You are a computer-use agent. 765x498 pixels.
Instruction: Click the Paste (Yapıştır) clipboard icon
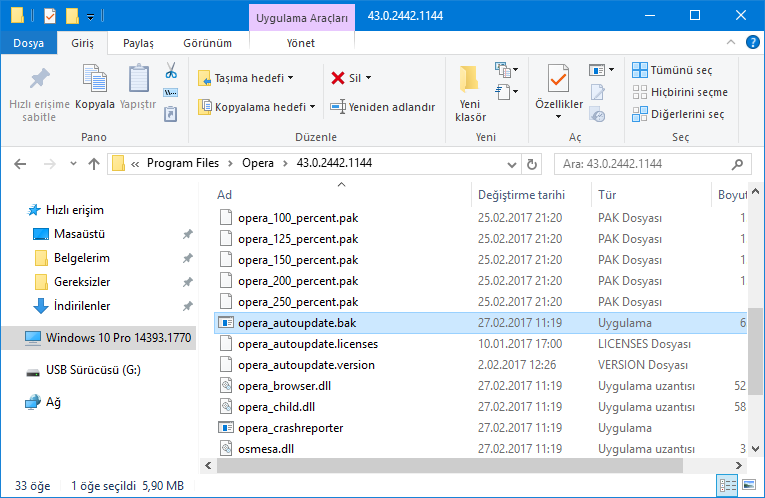coord(138,87)
